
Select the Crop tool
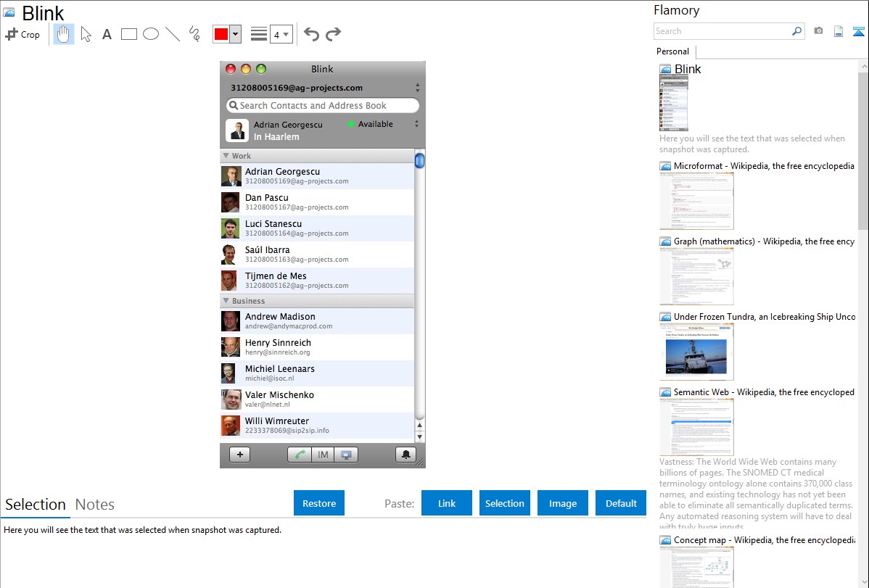[22, 34]
